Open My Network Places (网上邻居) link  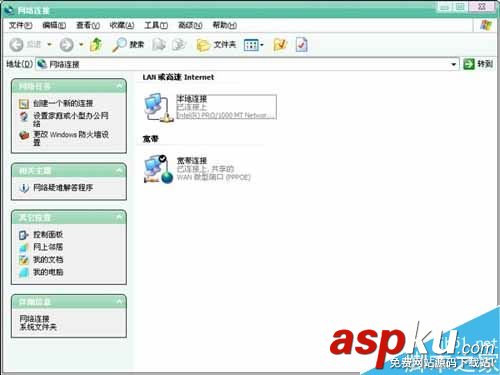point(48,247)
